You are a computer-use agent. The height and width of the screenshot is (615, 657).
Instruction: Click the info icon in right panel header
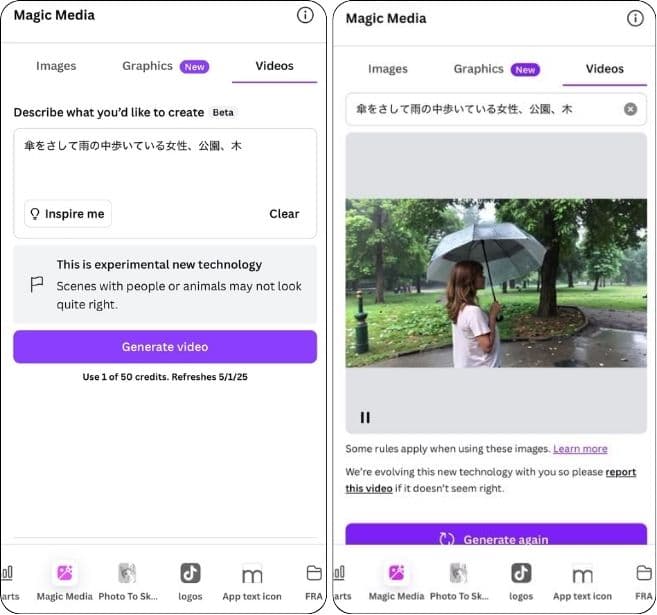pos(635,18)
